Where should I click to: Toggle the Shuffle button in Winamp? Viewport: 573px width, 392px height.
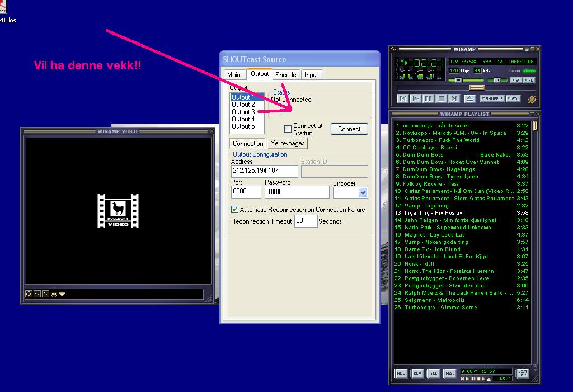click(x=492, y=98)
